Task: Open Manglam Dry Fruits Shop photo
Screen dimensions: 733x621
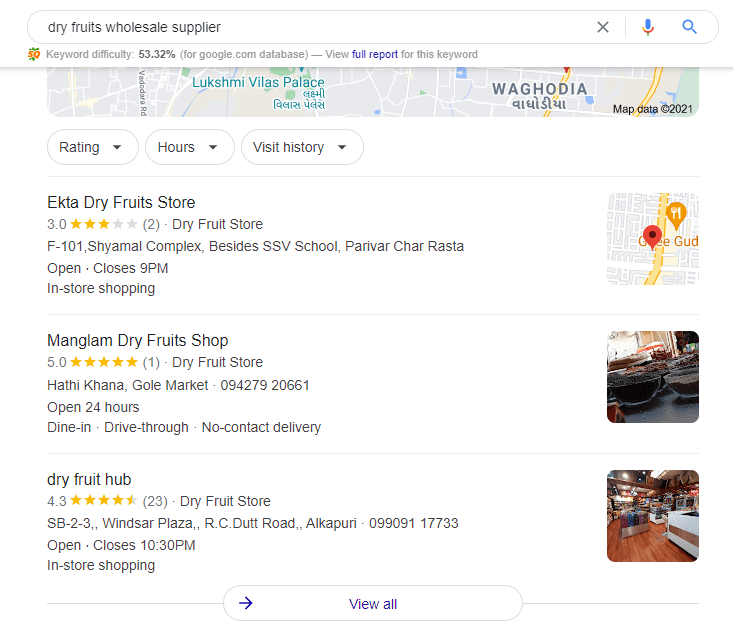Action: [x=653, y=377]
